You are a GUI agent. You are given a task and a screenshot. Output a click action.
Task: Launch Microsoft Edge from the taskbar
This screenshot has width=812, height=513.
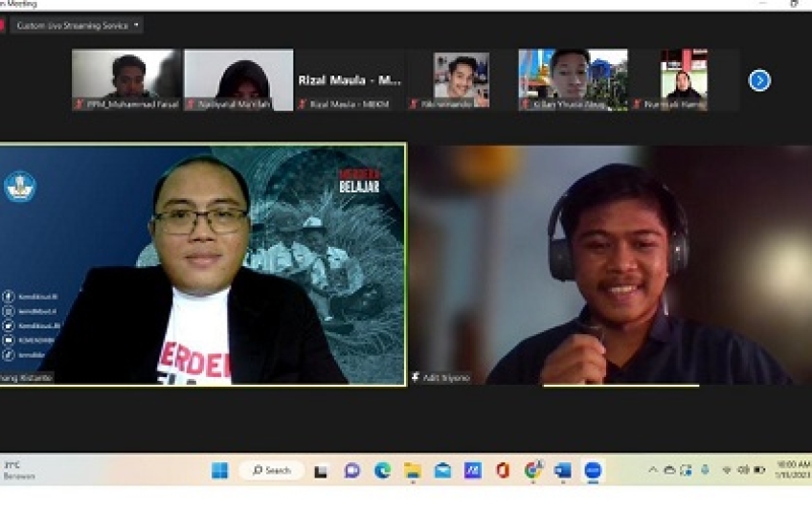pyautogui.click(x=382, y=470)
